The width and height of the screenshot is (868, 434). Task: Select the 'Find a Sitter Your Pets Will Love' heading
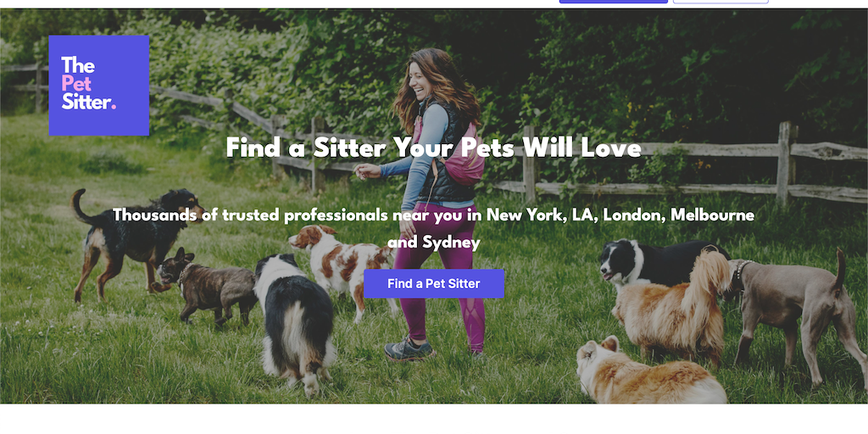coord(433,147)
